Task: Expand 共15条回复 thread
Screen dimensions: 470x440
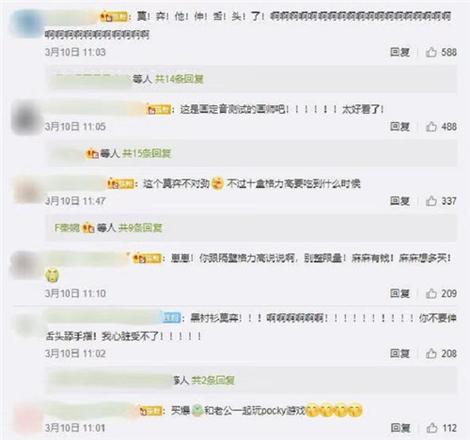Action: pos(147,153)
